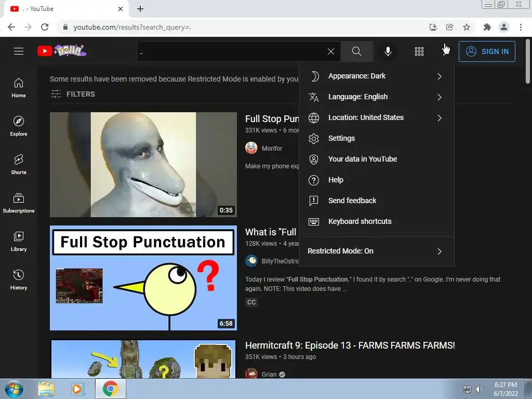Click the YouTube logo
The width and height of the screenshot is (532, 399).
(62, 51)
